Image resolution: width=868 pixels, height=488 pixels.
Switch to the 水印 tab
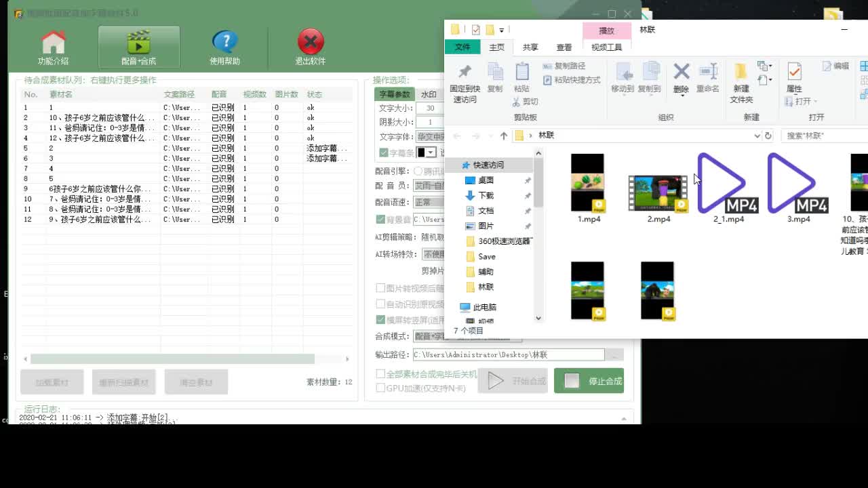tap(429, 94)
